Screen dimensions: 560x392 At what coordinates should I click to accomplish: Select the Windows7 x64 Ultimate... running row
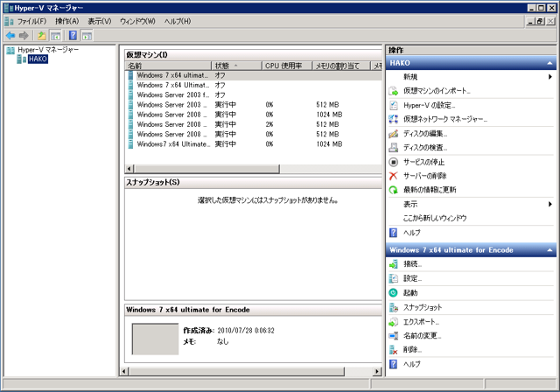coord(254,144)
